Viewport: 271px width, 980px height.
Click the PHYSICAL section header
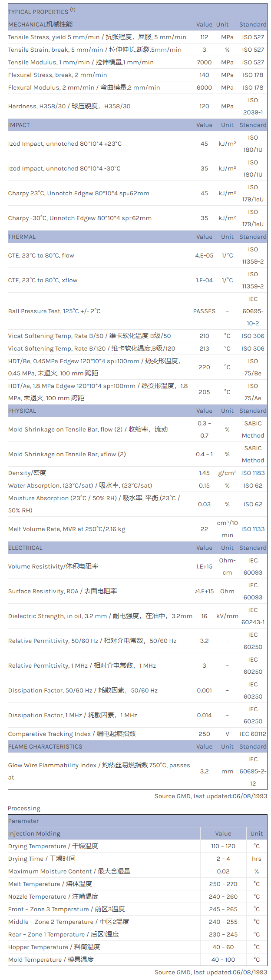click(x=22, y=411)
